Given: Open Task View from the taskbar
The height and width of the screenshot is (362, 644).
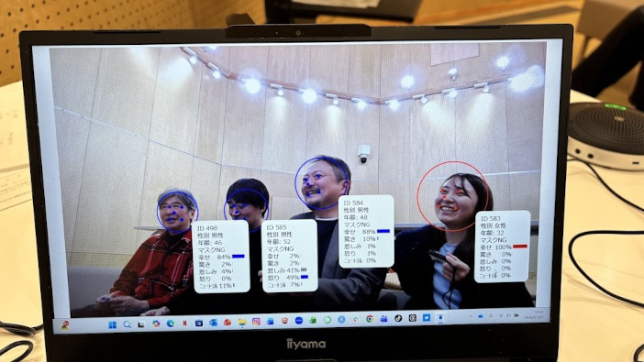Looking at the screenshot, I should click(x=141, y=324).
